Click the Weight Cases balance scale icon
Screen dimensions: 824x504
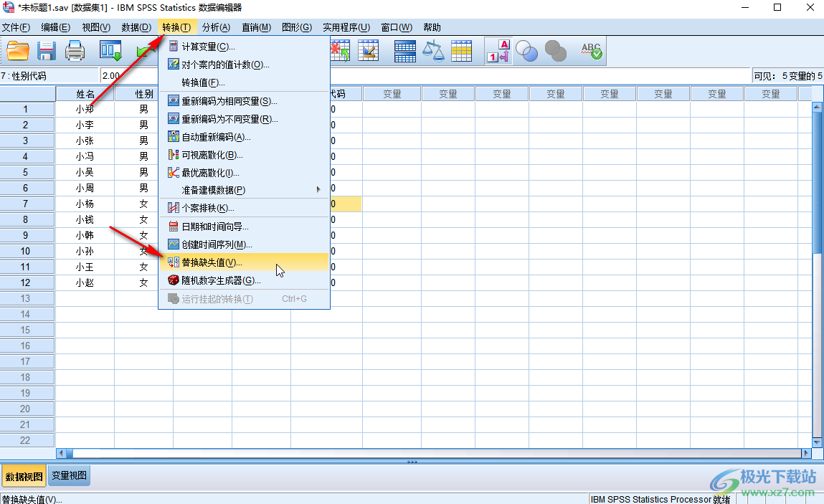point(434,51)
